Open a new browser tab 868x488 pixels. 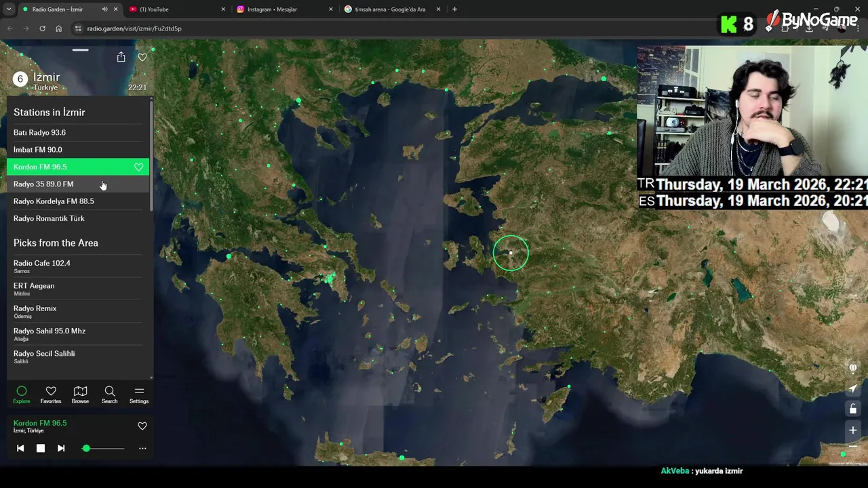[x=454, y=9]
